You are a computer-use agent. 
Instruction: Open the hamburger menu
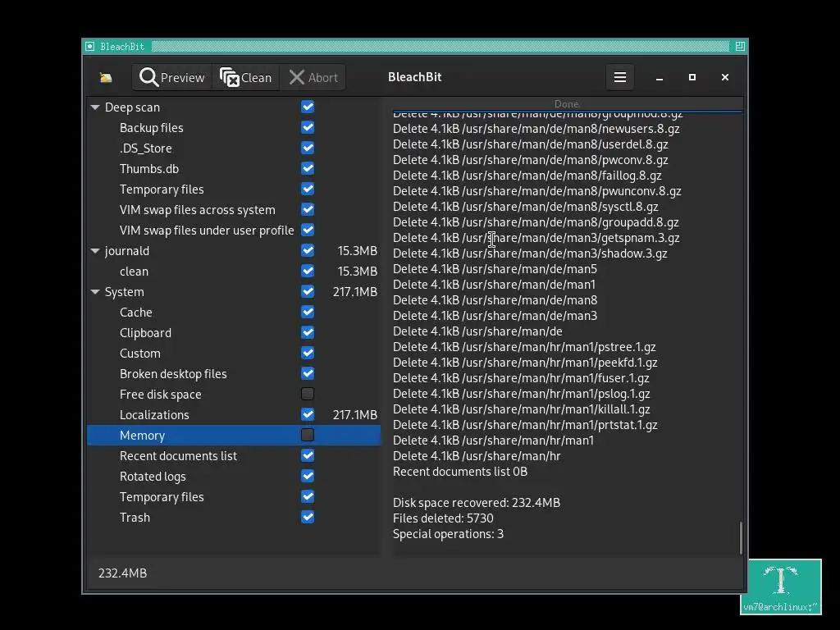tap(620, 77)
